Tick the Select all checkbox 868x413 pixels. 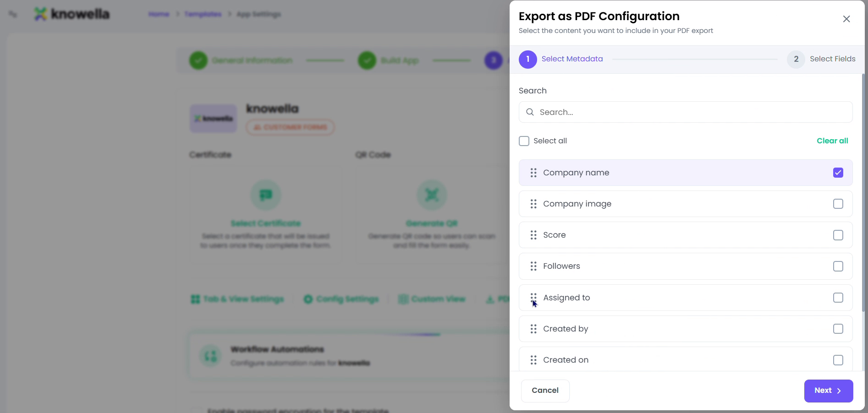coord(524,141)
